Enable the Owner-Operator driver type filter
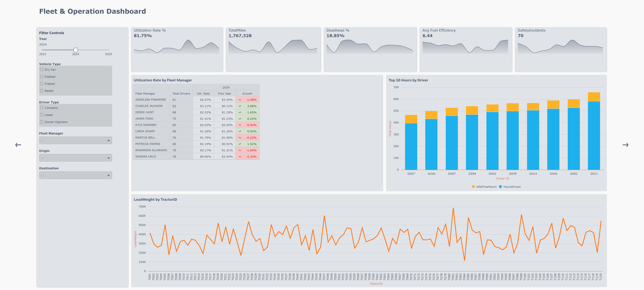644x290 pixels. 42,122
